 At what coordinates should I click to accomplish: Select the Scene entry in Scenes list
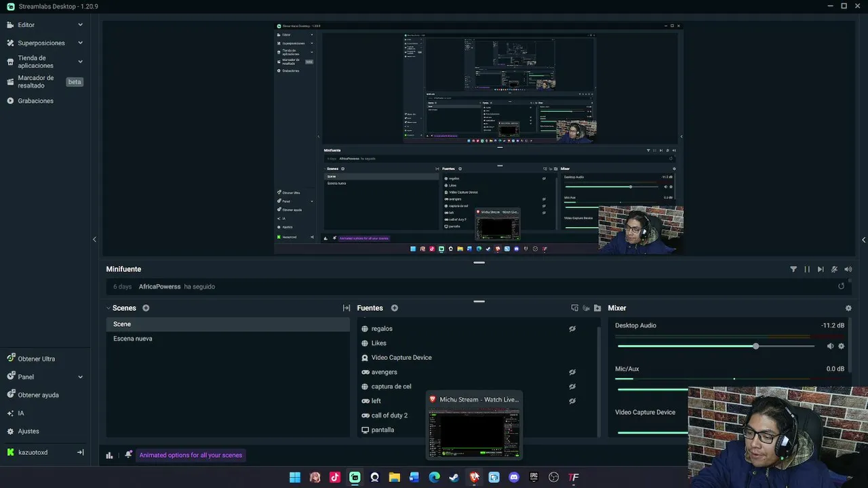(x=228, y=324)
